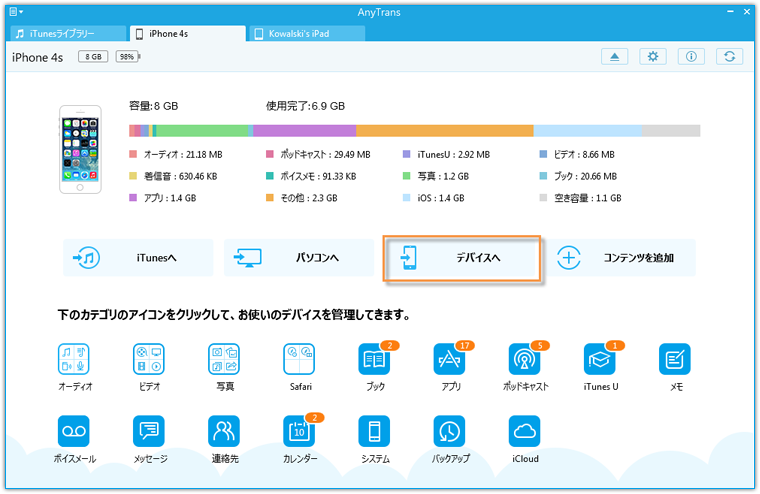Click the light blue iOS storage segment
Screen dimensions: 760x494
(588, 130)
